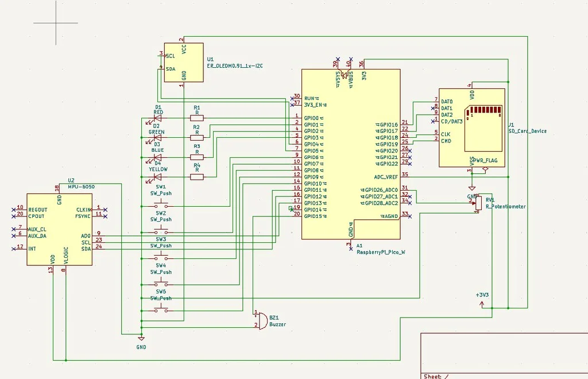
Task: Click the R1 resistor symbol
Action: pos(197,118)
